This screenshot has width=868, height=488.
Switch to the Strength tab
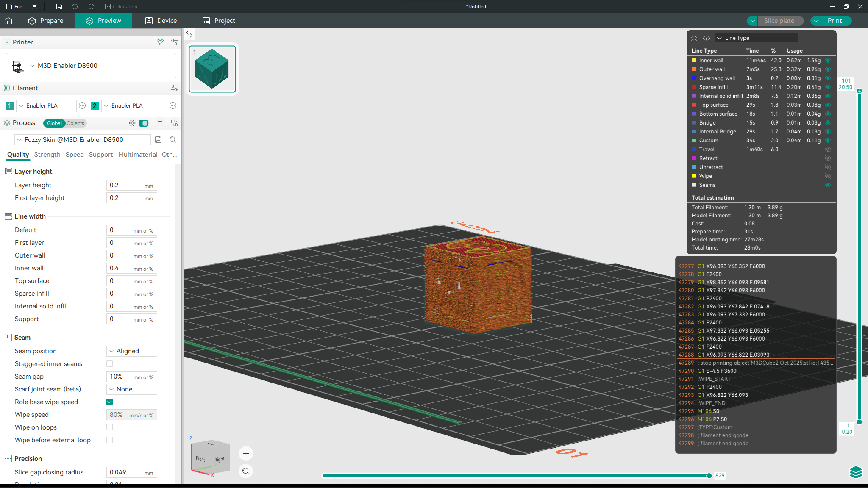pyautogui.click(x=47, y=155)
